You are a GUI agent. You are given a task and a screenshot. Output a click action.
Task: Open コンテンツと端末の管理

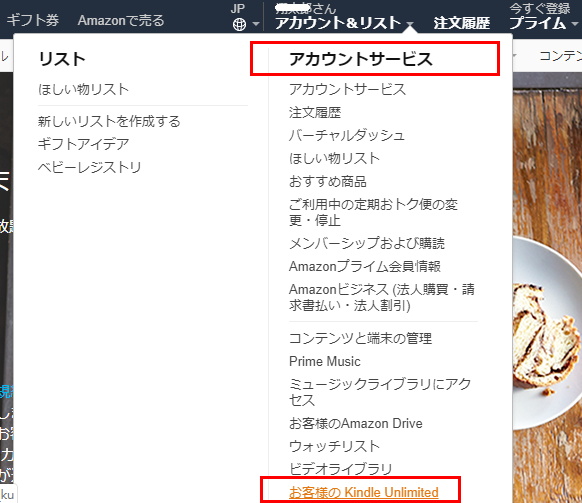pyautogui.click(x=360, y=338)
